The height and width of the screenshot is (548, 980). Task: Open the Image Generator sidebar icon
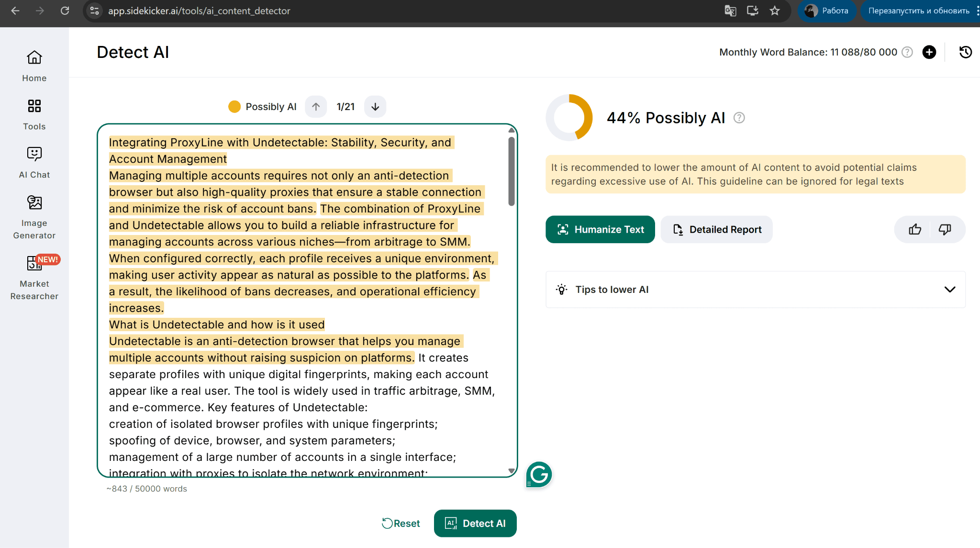coord(34,203)
